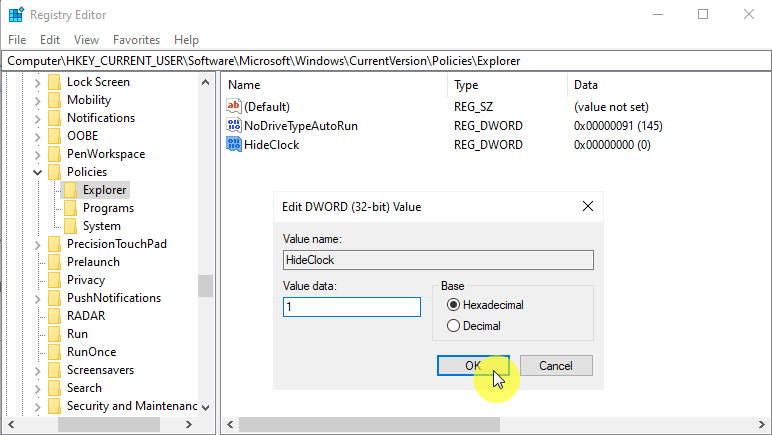Image resolution: width=772 pixels, height=435 pixels.
Task: Click the NoDriveTypeAutoRun DWORD icon
Action: (235, 126)
